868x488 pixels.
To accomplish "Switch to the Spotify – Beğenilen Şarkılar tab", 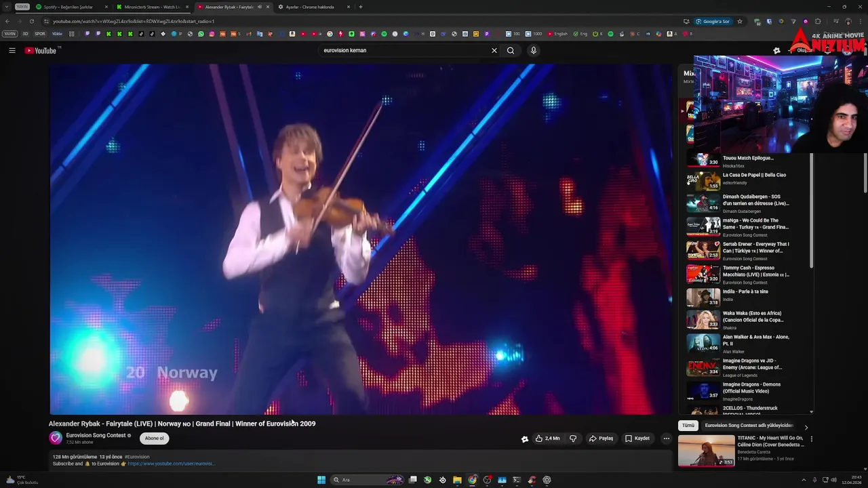I will coord(71,7).
